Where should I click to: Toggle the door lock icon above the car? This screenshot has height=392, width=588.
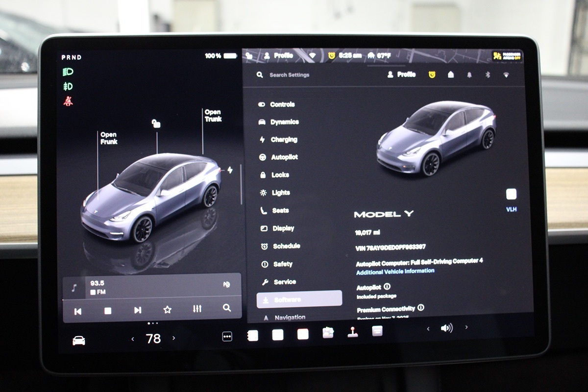click(x=156, y=123)
